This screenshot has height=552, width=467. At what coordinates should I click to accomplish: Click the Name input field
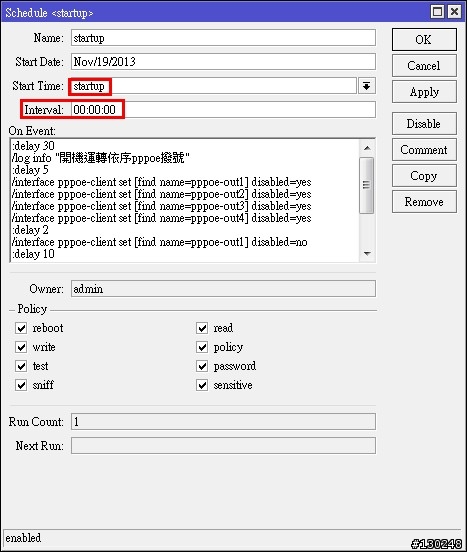coord(223,38)
